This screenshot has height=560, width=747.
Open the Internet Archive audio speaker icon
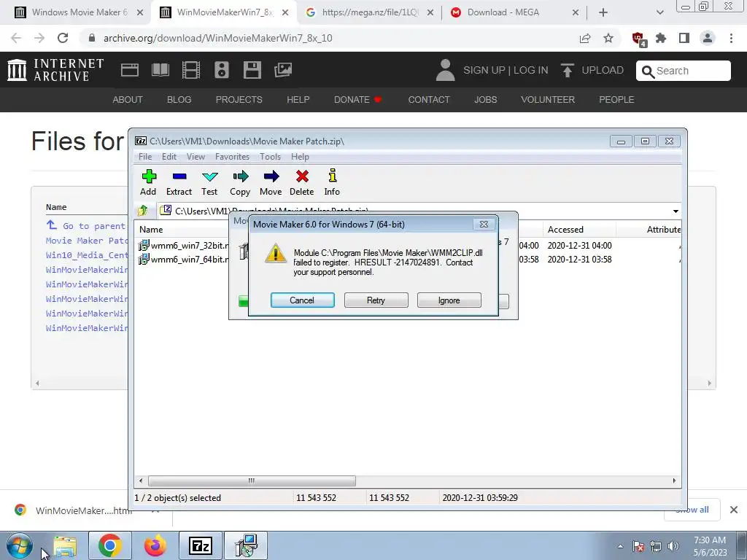(x=222, y=71)
